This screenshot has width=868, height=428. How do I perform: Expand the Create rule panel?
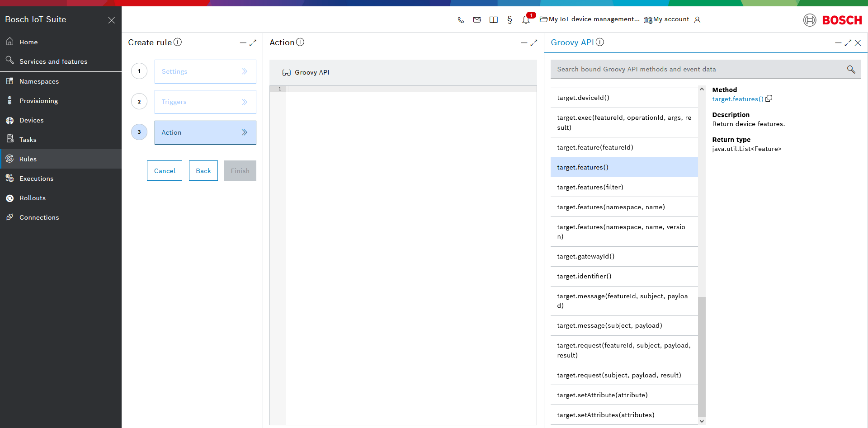click(253, 43)
